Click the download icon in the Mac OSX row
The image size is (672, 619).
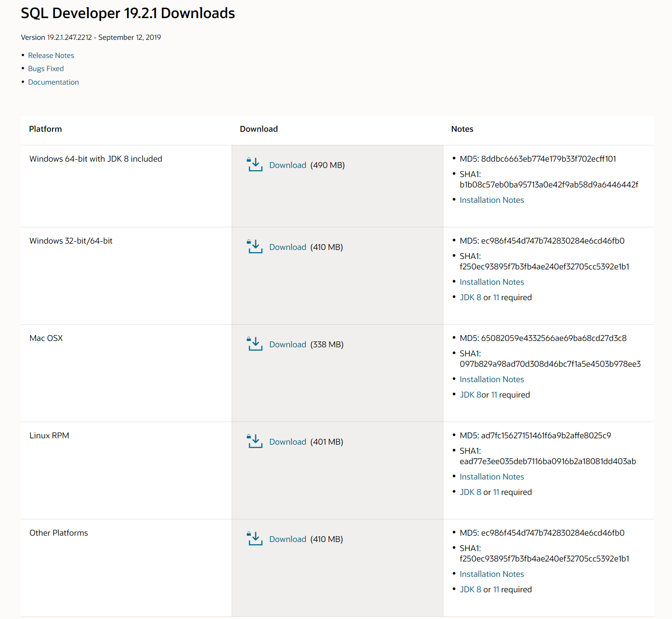coord(255,344)
